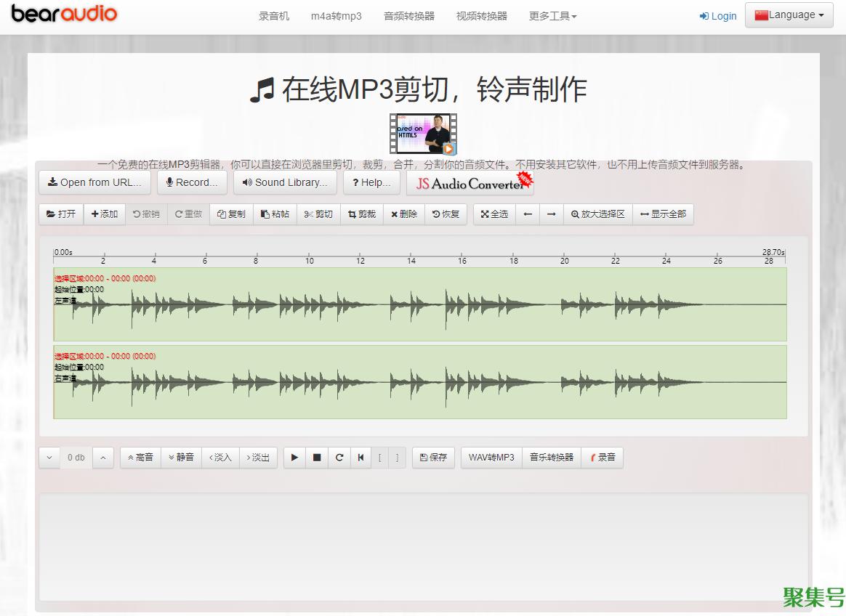Zoom into selection with 放大选择区
Screen dimensions: 846x616
point(597,214)
